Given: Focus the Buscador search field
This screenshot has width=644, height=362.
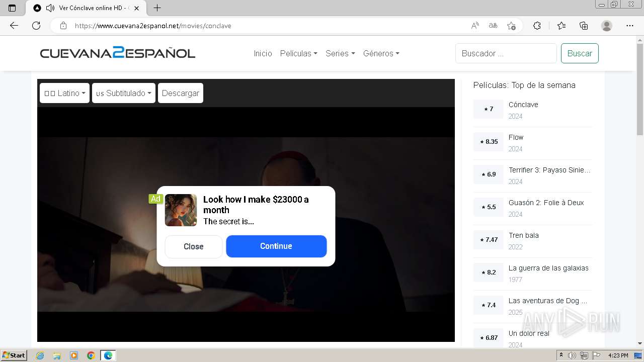Looking at the screenshot, I should [x=506, y=53].
